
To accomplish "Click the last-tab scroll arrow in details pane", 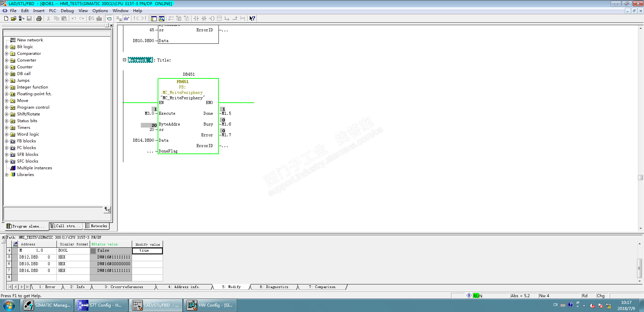I will 28,287.
